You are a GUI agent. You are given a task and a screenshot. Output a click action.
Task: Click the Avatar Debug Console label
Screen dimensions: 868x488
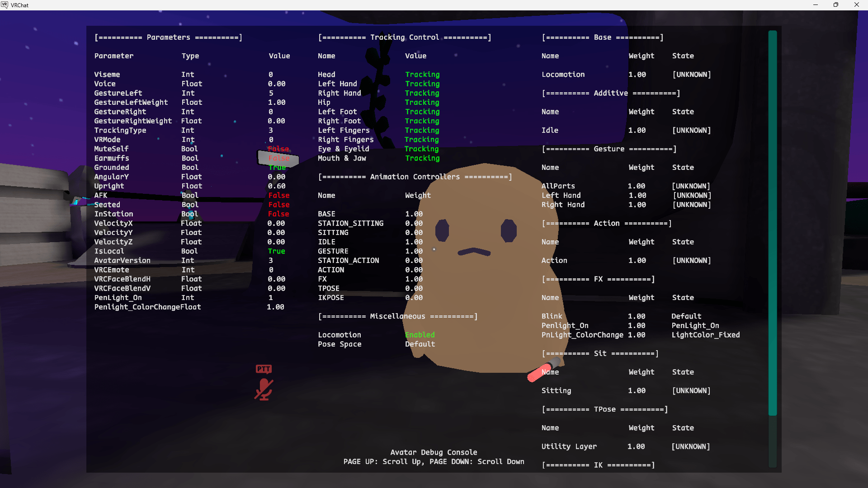pos(434,452)
